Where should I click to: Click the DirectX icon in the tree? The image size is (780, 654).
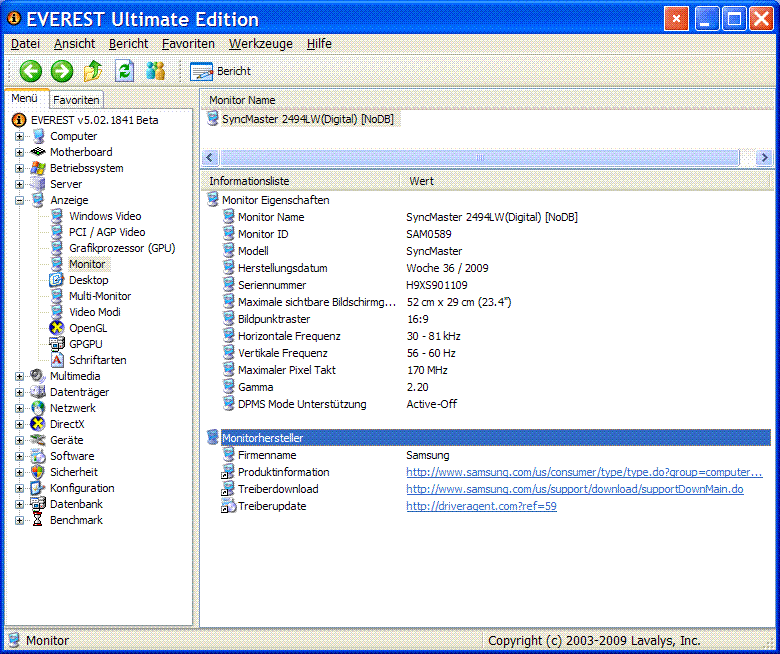coord(38,424)
